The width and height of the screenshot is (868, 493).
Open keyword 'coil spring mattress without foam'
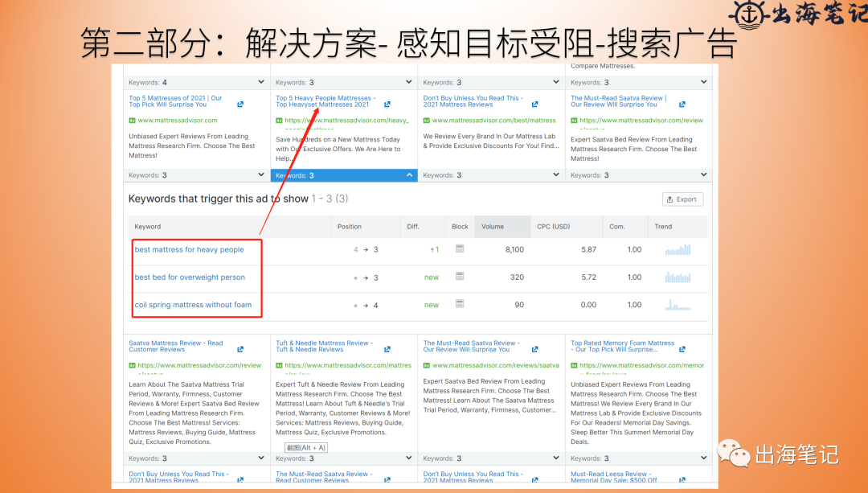click(x=193, y=305)
